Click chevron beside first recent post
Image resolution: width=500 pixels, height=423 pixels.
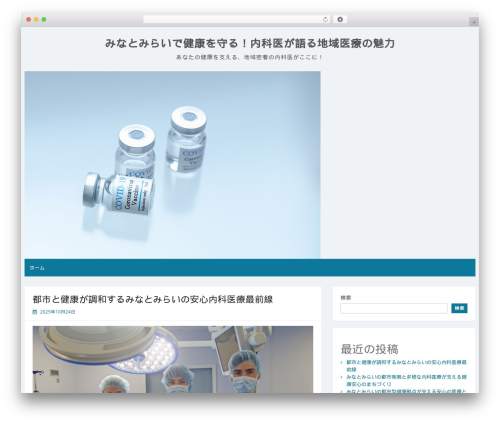click(342, 362)
